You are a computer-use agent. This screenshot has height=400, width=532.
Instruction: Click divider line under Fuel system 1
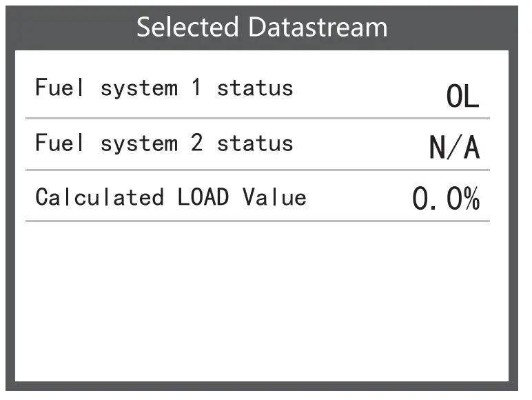click(x=258, y=119)
